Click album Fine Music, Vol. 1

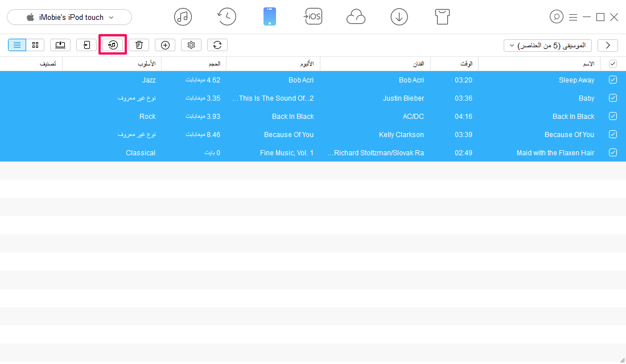287,153
